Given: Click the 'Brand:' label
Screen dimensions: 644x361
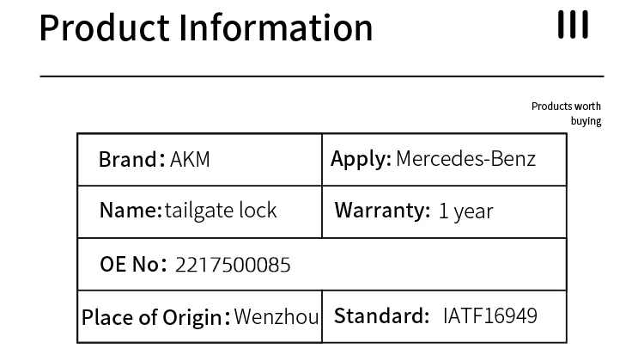Looking at the screenshot, I should click(x=131, y=159).
